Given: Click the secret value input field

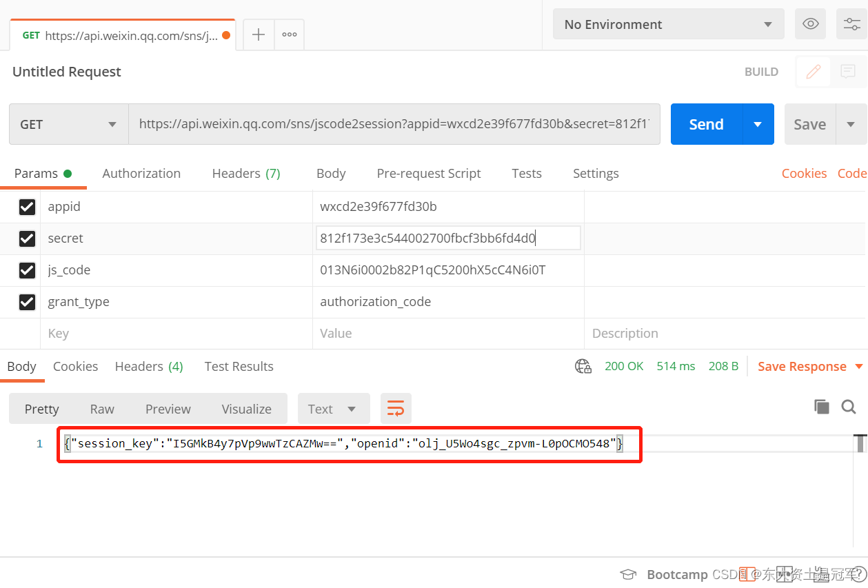Looking at the screenshot, I should pyautogui.click(x=448, y=239).
